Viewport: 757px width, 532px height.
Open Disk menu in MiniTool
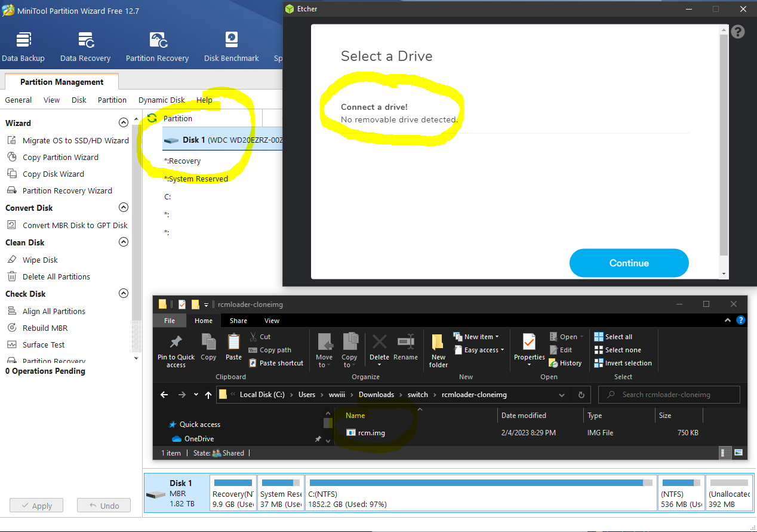coord(79,100)
